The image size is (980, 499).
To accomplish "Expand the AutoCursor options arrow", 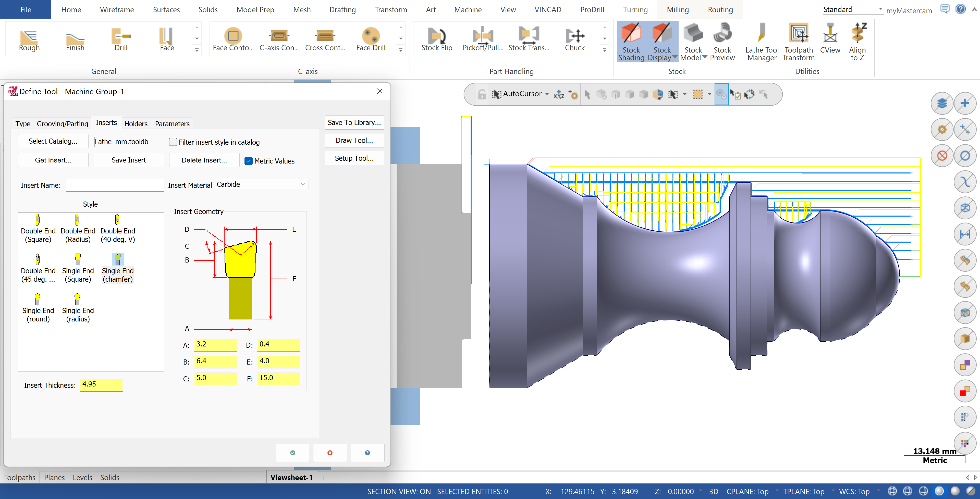I will 547,94.
